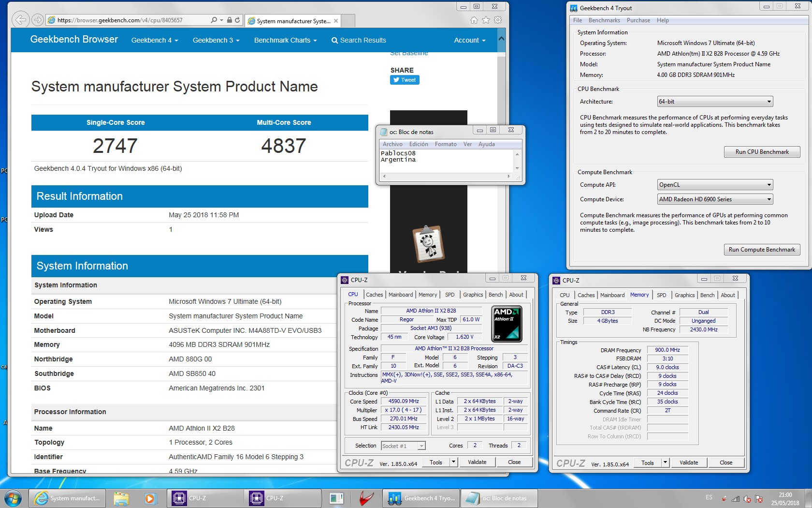Click the AMD Athlon II logo in CPU-Z

[x=507, y=324]
